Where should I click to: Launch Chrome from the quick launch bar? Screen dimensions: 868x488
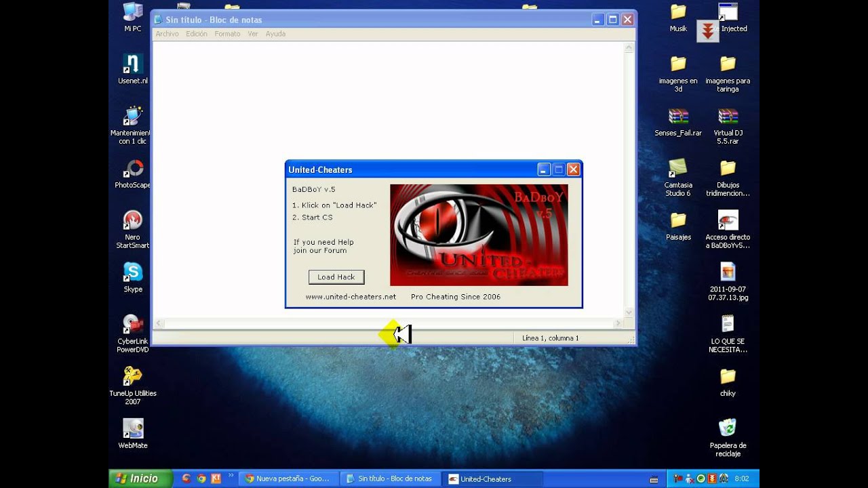tap(201, 479)
